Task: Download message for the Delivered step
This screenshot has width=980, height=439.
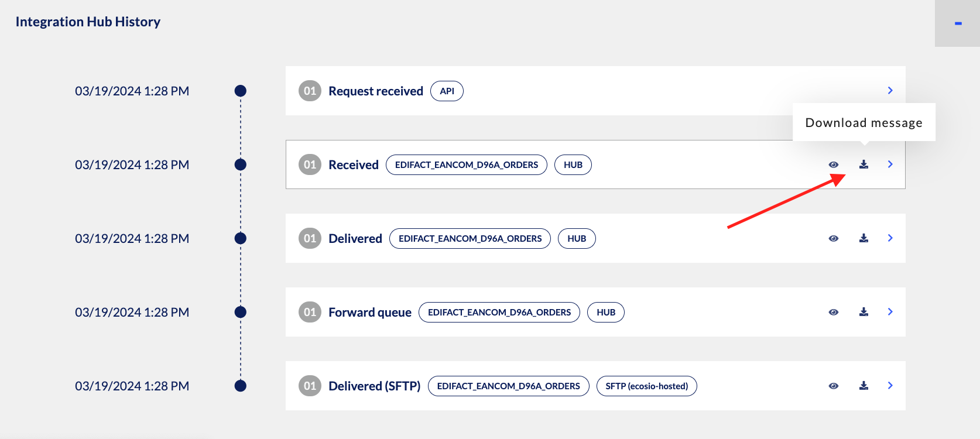Action: tap(864, 238)
